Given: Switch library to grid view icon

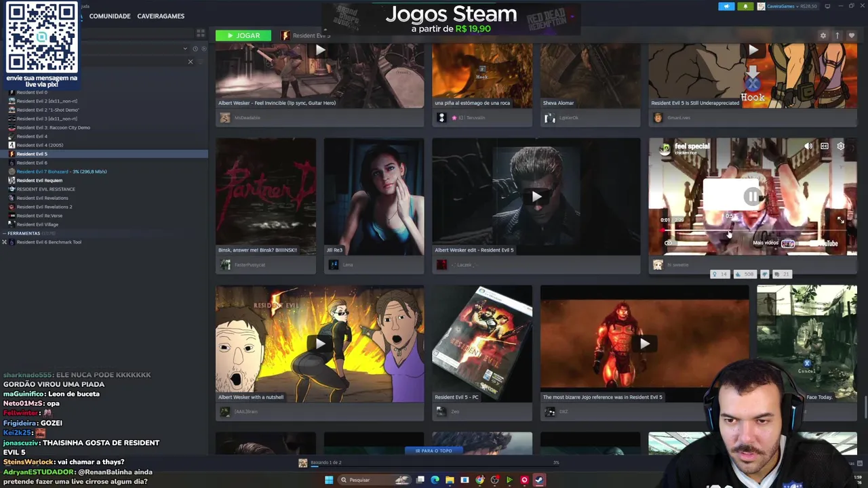Looking at the screenshot, I should pyautogui.click(x=201, y=33).
